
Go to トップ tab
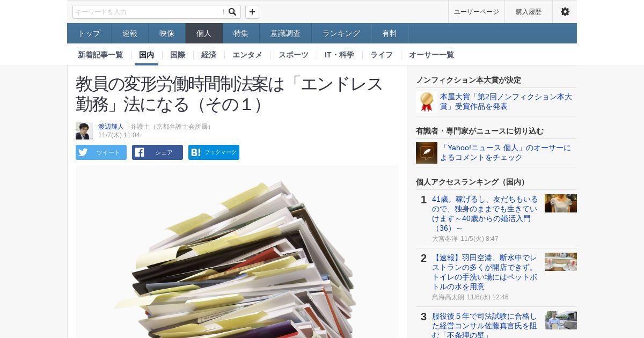pyautogui.click(x=89, y=33)
